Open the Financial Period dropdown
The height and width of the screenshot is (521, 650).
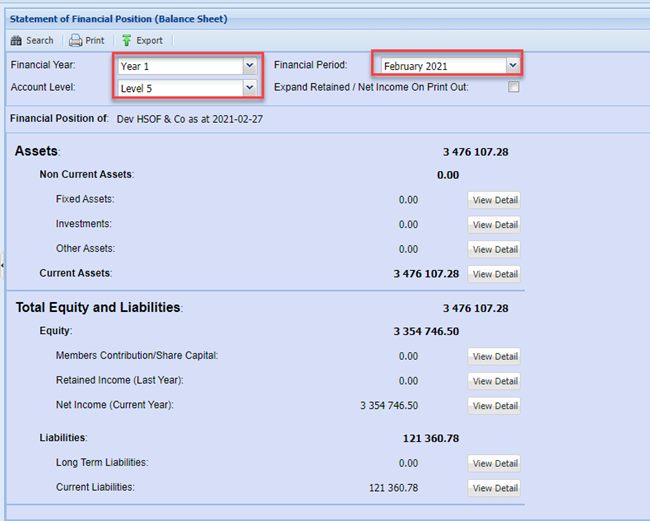point(512,66)
